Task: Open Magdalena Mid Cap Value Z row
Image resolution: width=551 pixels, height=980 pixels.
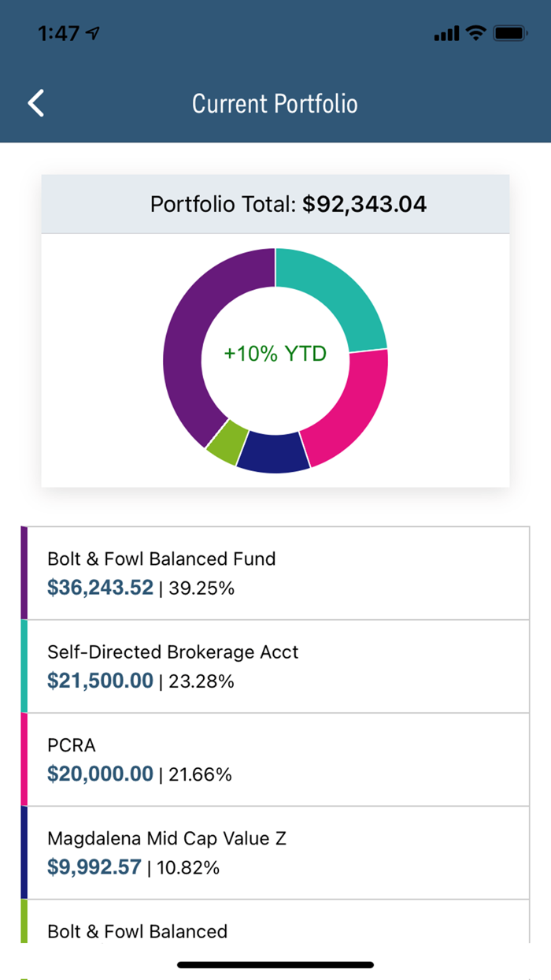Action: (x=275, y=852)
